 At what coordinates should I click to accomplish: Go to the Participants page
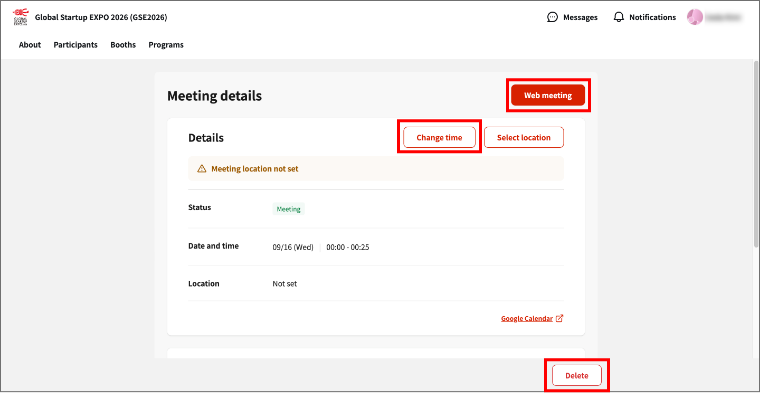tap(76, 45)
